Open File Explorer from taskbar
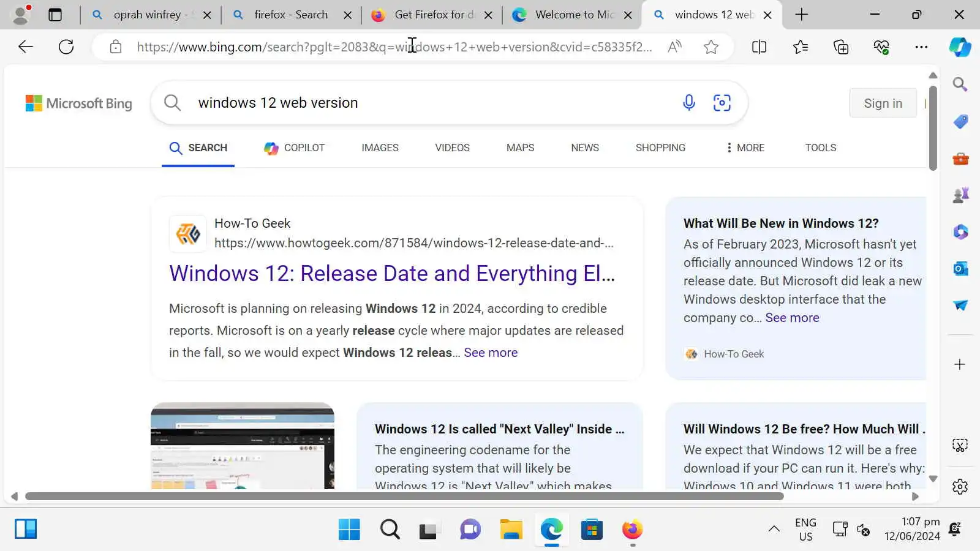 click(x=511, y=530)
